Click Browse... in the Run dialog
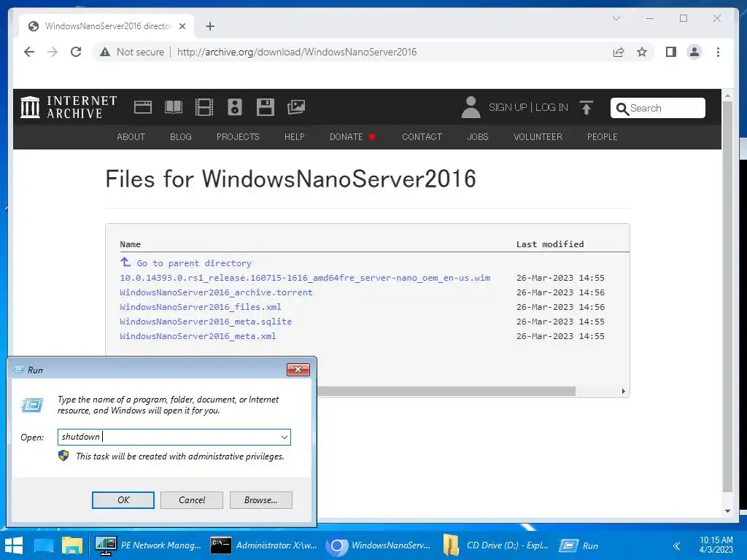The image size is (747, 560). pos(260,500)
